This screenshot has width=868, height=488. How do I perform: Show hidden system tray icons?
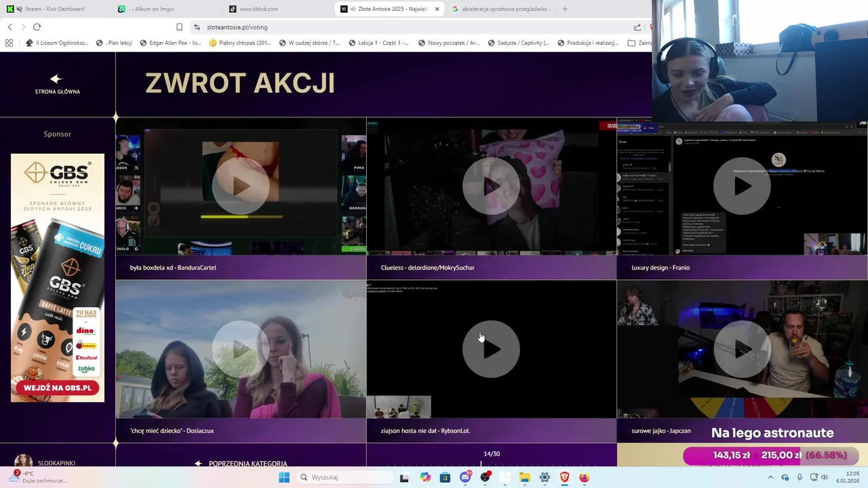pyautogui.click(x=770, y=477)
